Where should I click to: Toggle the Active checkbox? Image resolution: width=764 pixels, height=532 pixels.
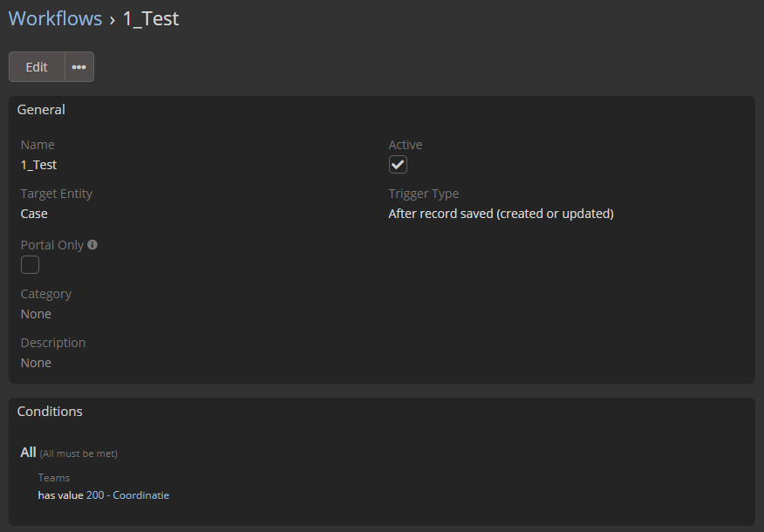(x=398, y=165)
